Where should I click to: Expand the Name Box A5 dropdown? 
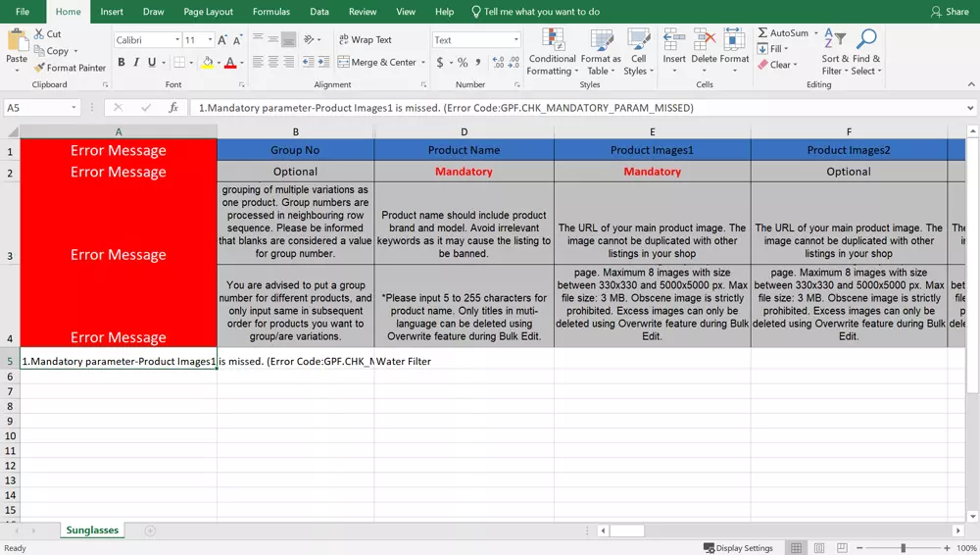(x=73, y=108)
